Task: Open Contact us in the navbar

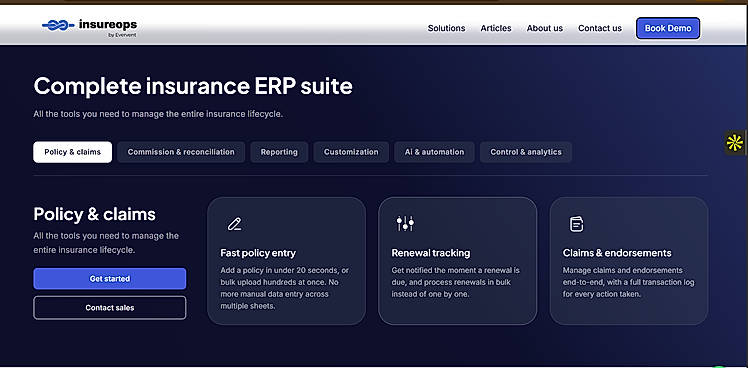Action: 600,28
